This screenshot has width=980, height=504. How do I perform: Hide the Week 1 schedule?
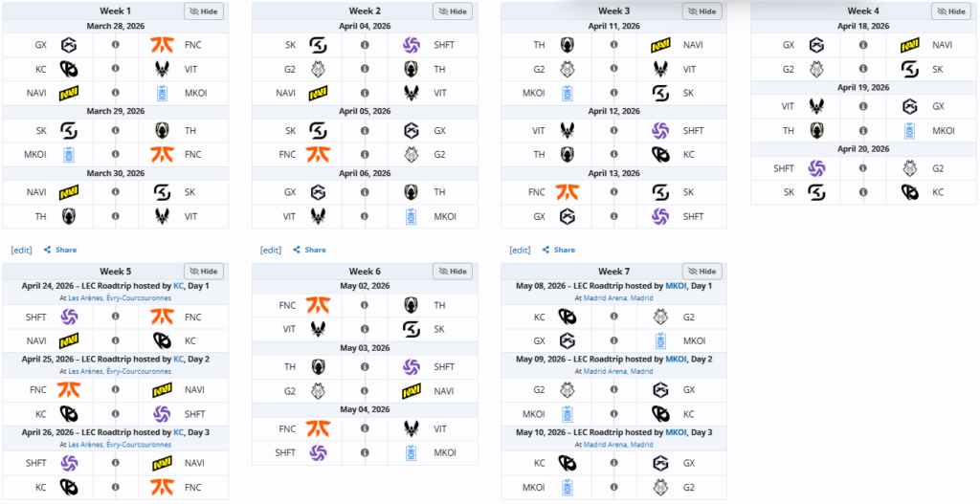204,11
